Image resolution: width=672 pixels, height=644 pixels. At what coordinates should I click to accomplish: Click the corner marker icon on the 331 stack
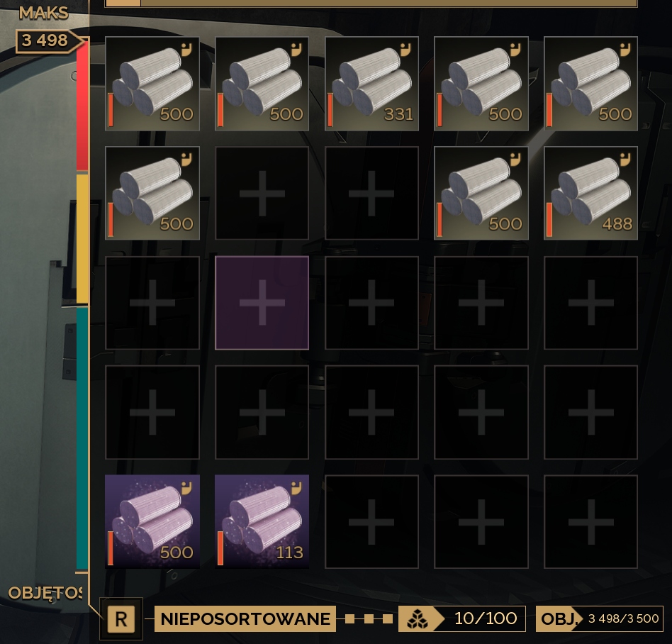(x=405, y=50)
